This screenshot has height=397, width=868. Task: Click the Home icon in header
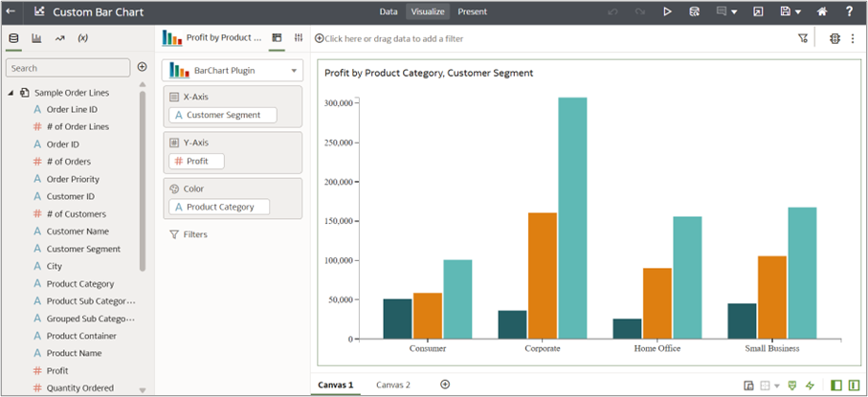[821, 11]
